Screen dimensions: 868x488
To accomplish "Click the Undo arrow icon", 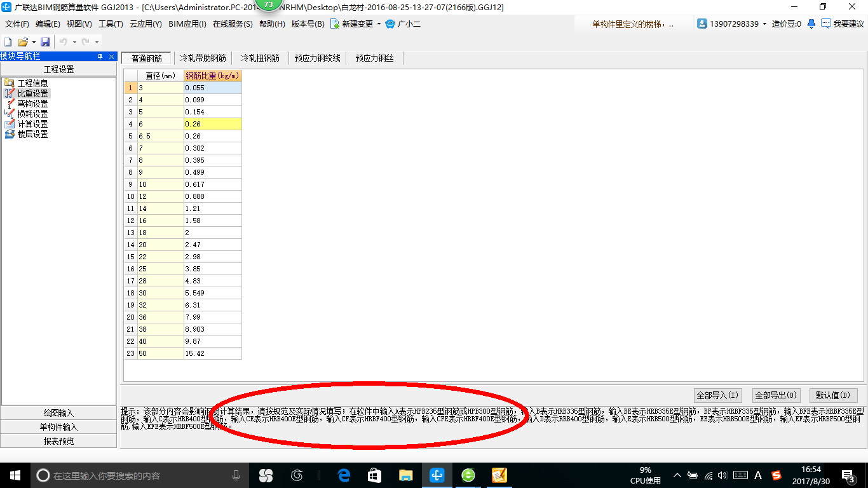I will coord(64,42).
